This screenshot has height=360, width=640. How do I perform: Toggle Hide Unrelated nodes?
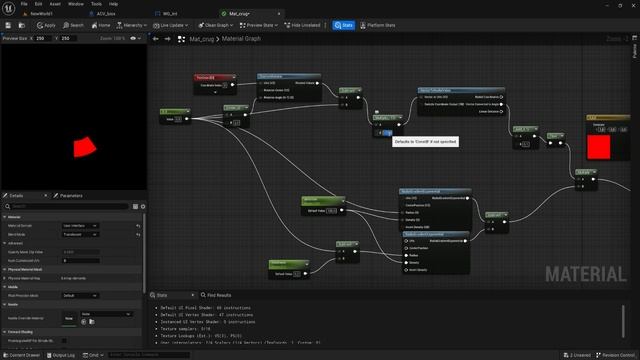(302, 25)
